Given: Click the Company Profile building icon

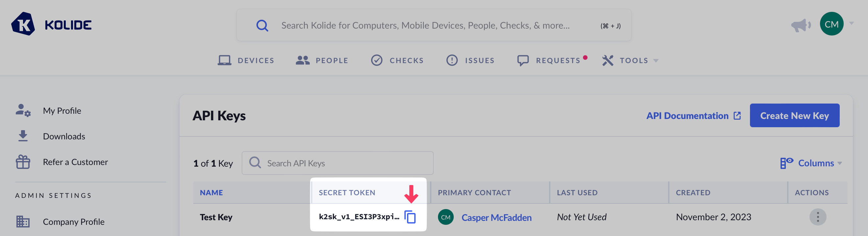Looking at the screenshot, I should (x=23, y=222).
